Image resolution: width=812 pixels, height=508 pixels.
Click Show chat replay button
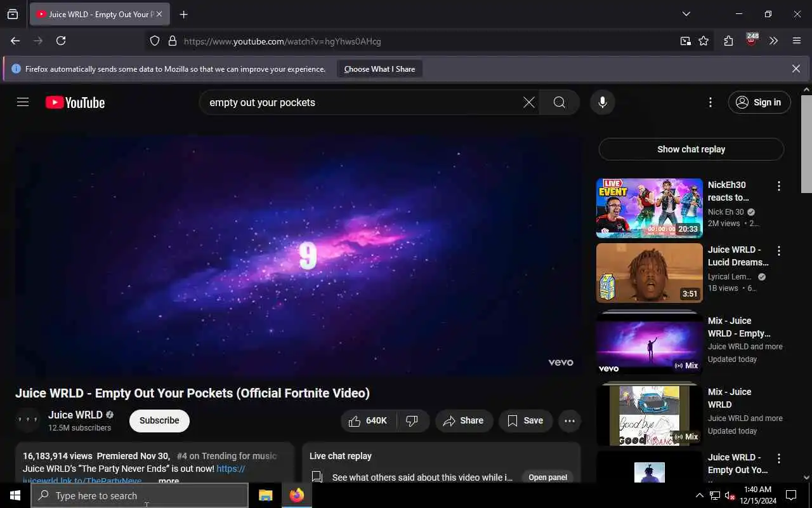point(691,149)
